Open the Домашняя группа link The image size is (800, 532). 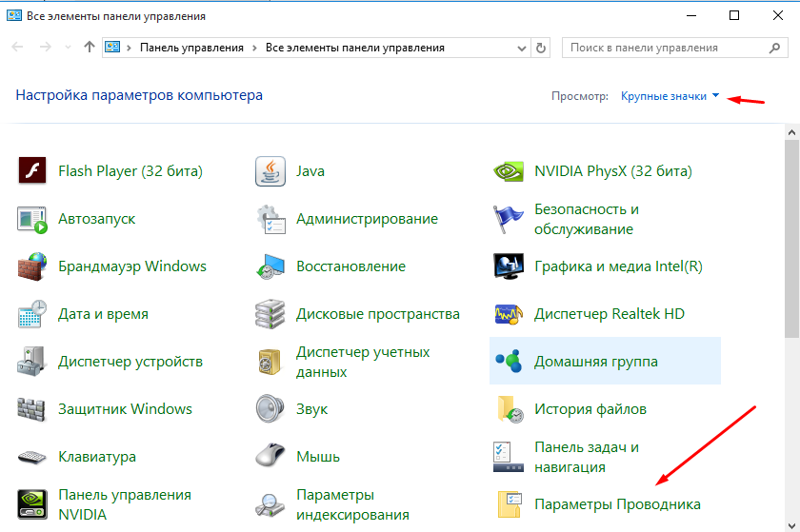coord(595,362)
